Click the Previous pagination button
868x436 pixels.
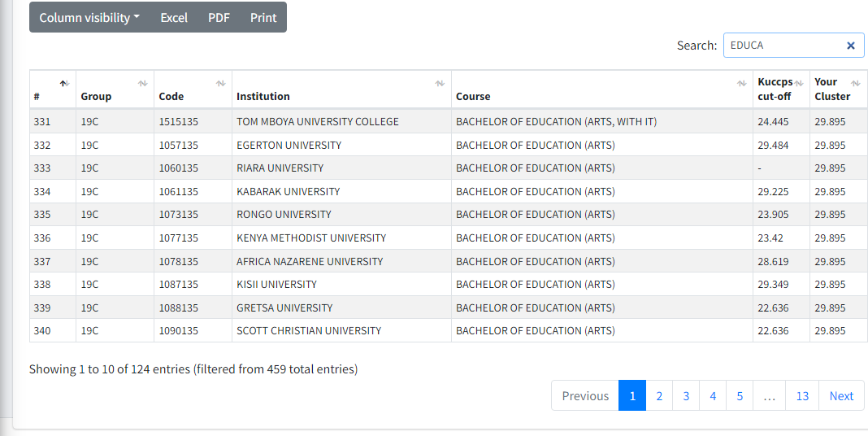[x=585, y=396]
